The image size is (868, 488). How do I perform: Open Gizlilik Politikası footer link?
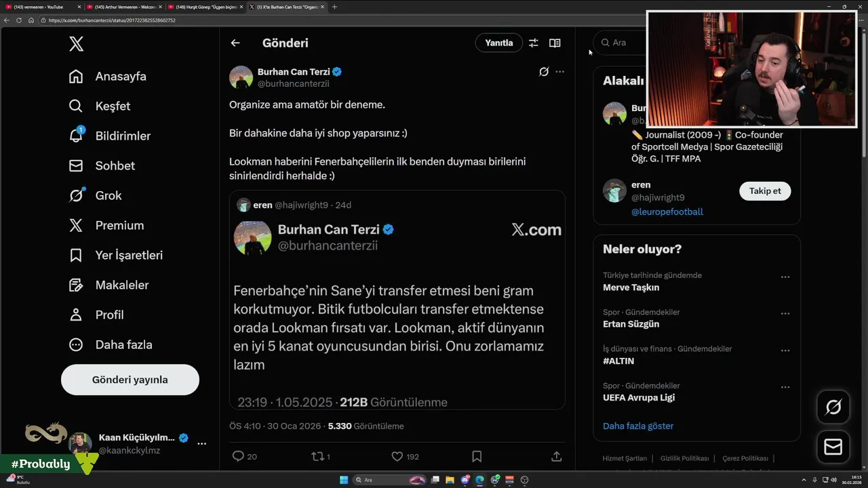tap(684, 458)
